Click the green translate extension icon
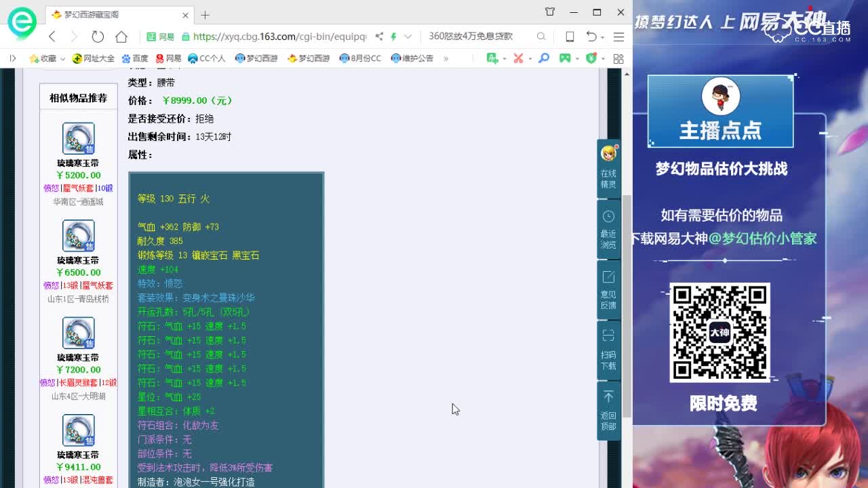 coord(492,58)
